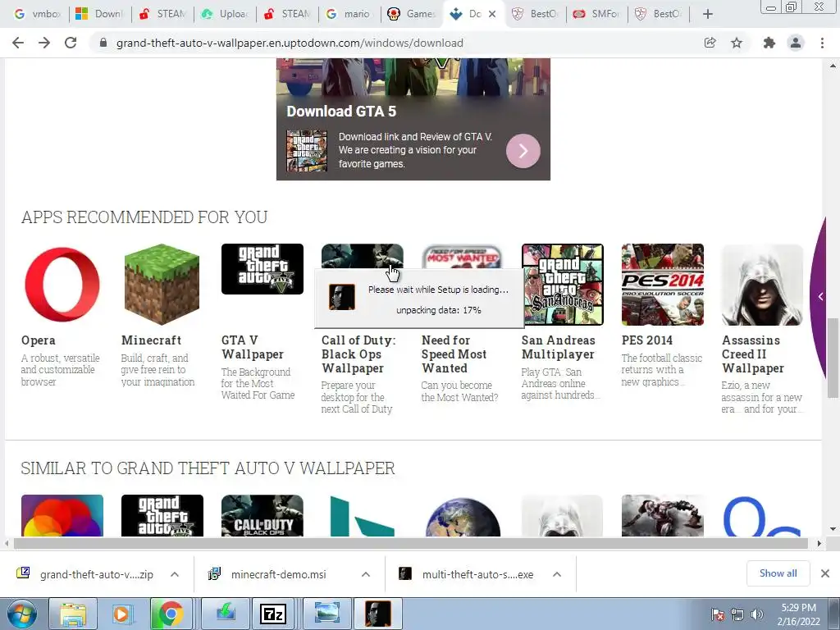The image size is (840, 630).
Task: Open the God of War style app thumbnail
Action: 663,515
